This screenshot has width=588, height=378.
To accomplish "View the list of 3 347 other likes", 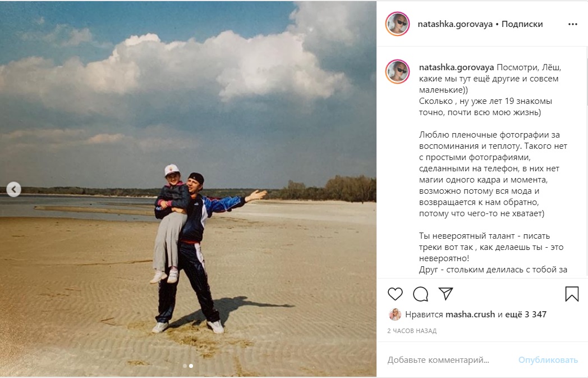I will click(526, 315).
